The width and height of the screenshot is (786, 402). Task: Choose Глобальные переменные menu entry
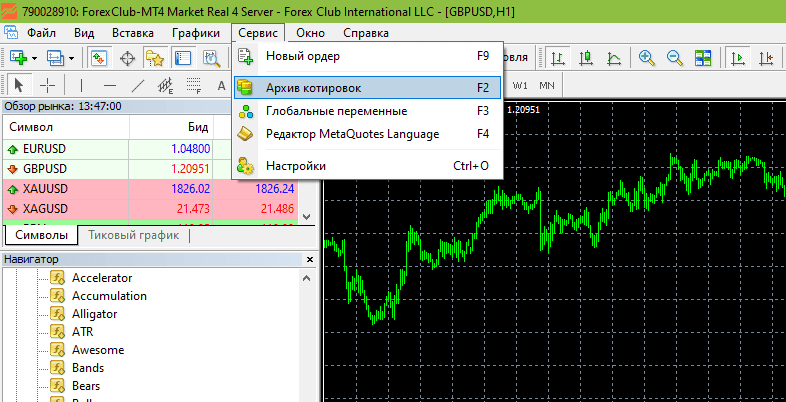pyautogui.click(x=367, y=111)
